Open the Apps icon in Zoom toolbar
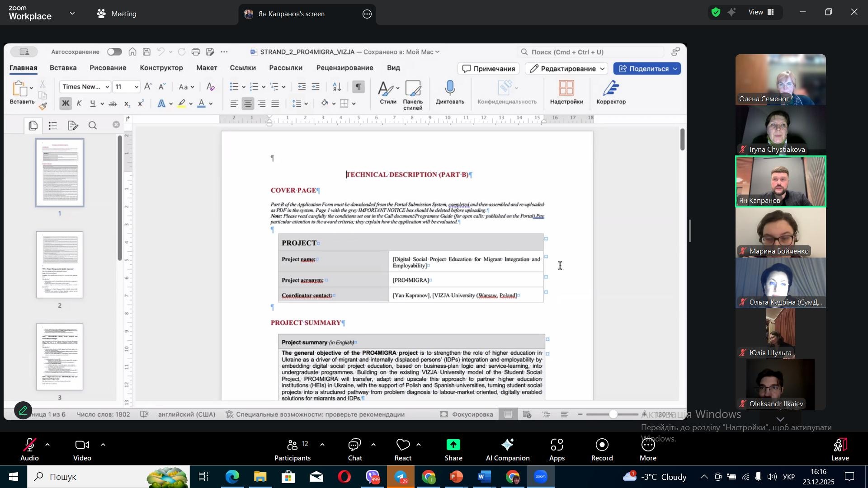Screen dimensions: 868x488 (x=557, y=446)
